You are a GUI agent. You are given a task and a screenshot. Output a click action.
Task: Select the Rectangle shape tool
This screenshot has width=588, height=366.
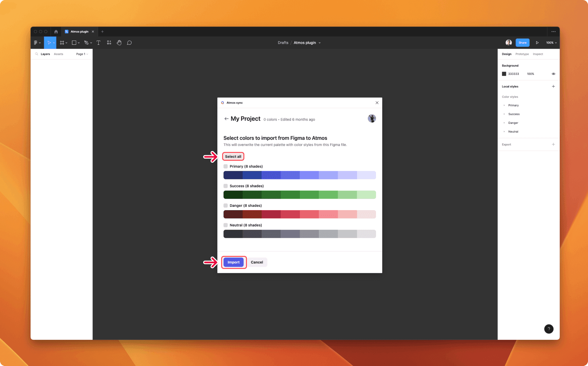pyautogui.click(x=74, y=42)
